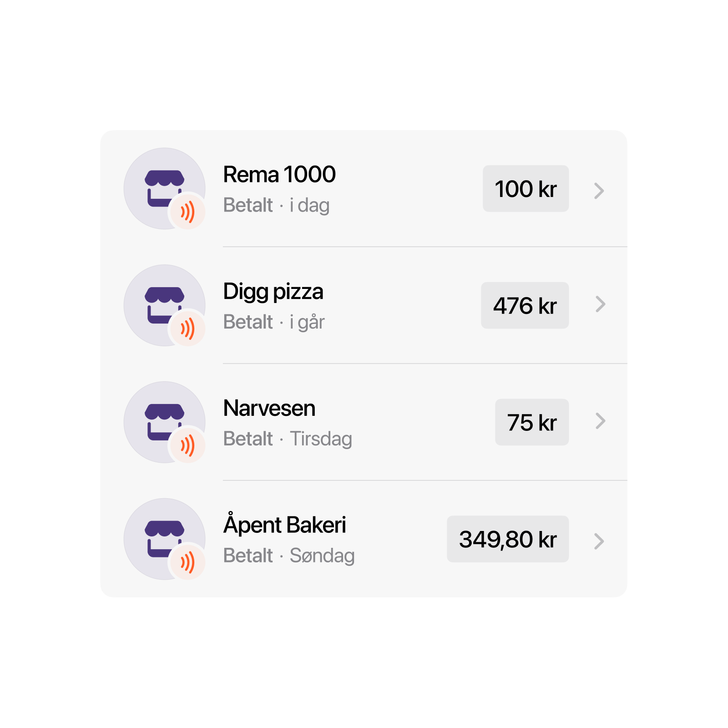Open details via the Digg pizza chevron
Viewport: 728px width, 728px height.
(x=600, y=305)
